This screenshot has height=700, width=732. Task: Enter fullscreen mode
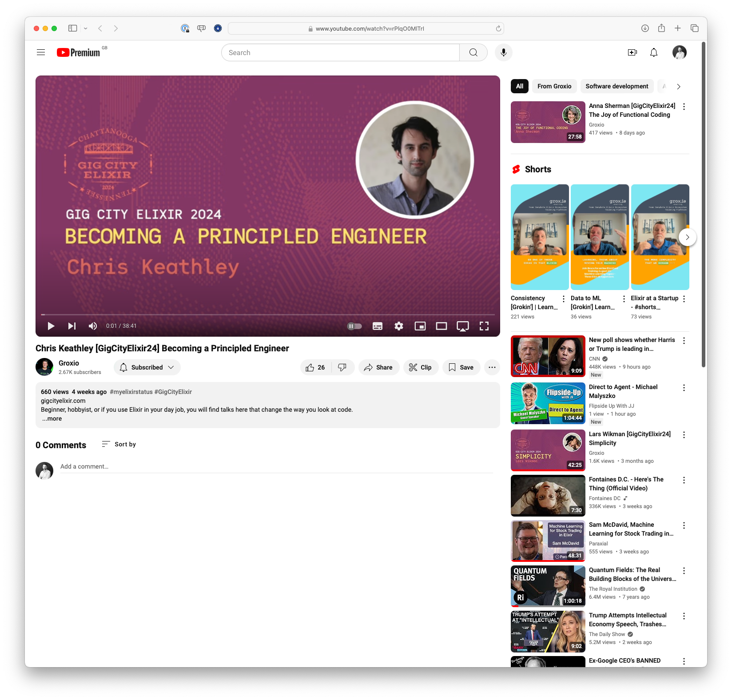coord(484,326)
